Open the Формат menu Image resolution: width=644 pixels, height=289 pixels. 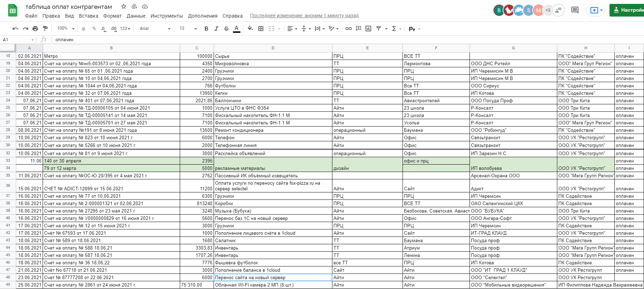[x=112, y=16]
